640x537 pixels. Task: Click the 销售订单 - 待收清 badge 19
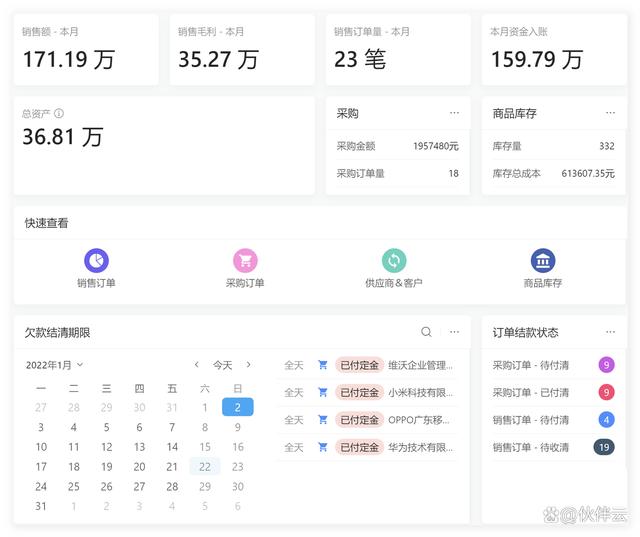[x=603, y=447]
